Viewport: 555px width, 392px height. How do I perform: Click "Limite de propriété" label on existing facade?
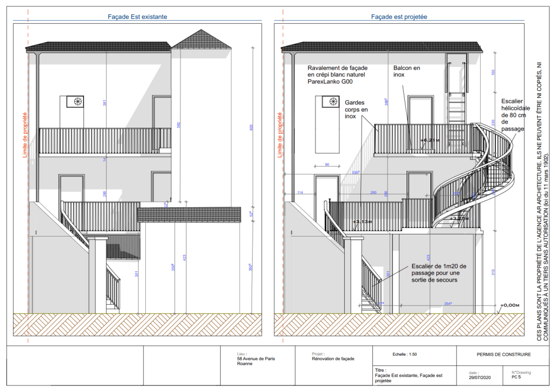24,134
